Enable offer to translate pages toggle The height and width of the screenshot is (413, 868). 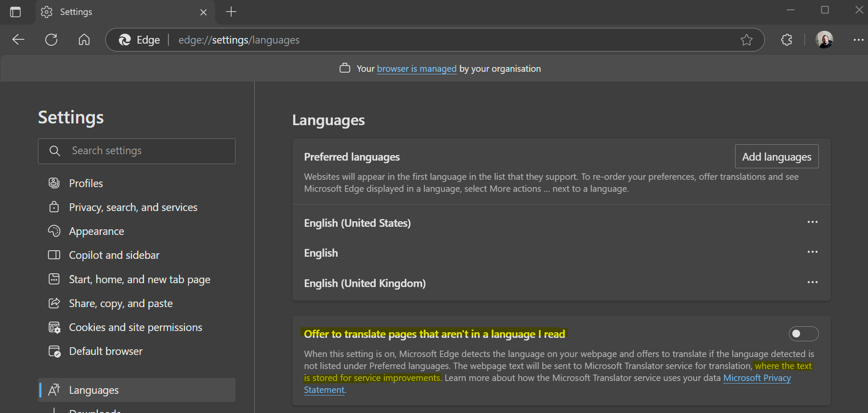803,334
